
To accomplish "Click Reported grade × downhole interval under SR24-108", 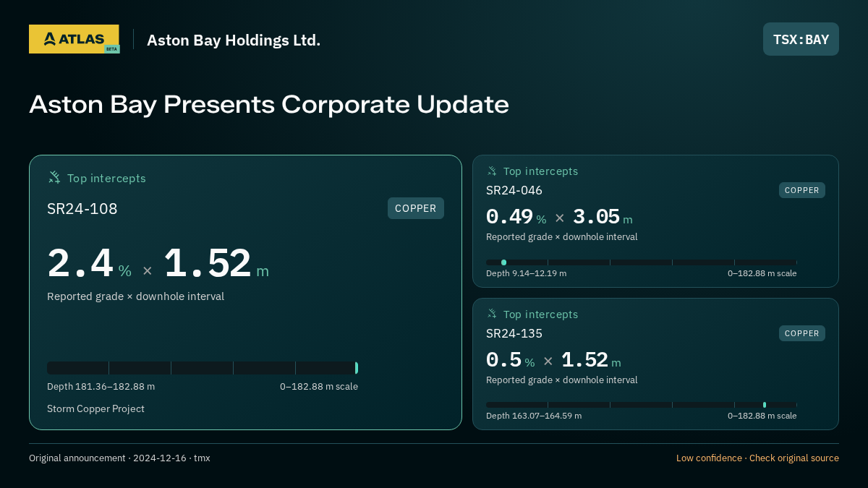I will coord(135,296).
